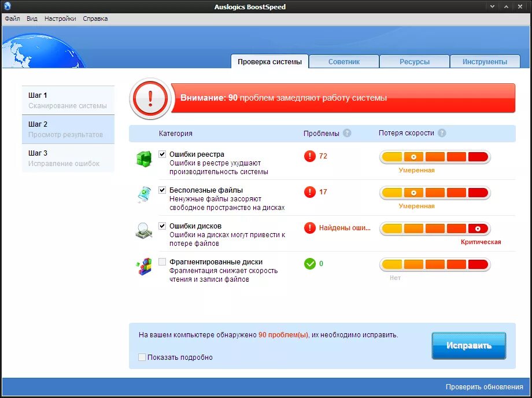Click the red warning exclamation icon
Image resolution: width=532 pixels, height=398 pixels.
tap(149, 98)
